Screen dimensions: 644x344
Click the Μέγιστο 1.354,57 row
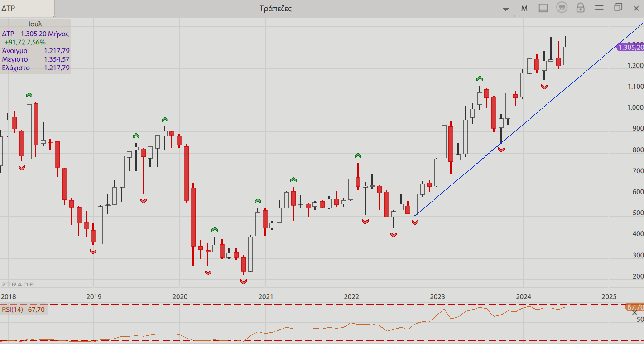36,59
